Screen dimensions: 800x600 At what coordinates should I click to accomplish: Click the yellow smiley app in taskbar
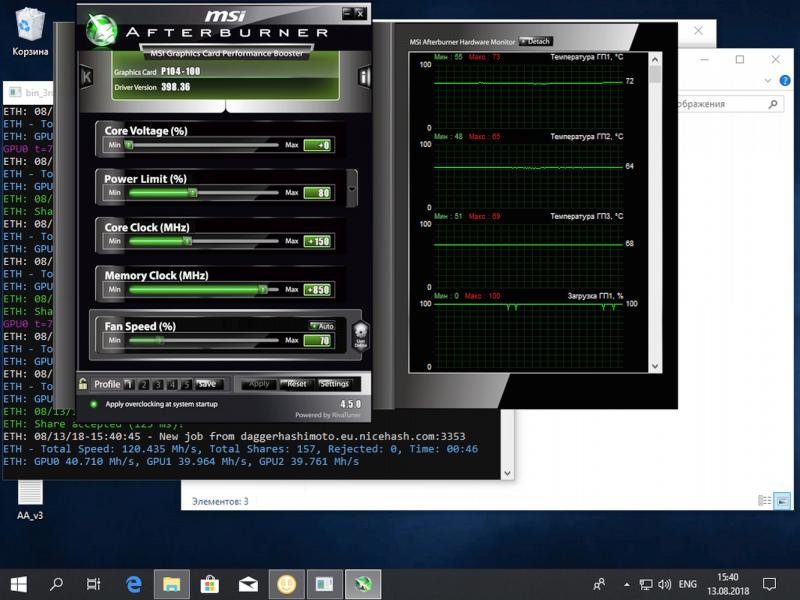[x=286, y=584]
